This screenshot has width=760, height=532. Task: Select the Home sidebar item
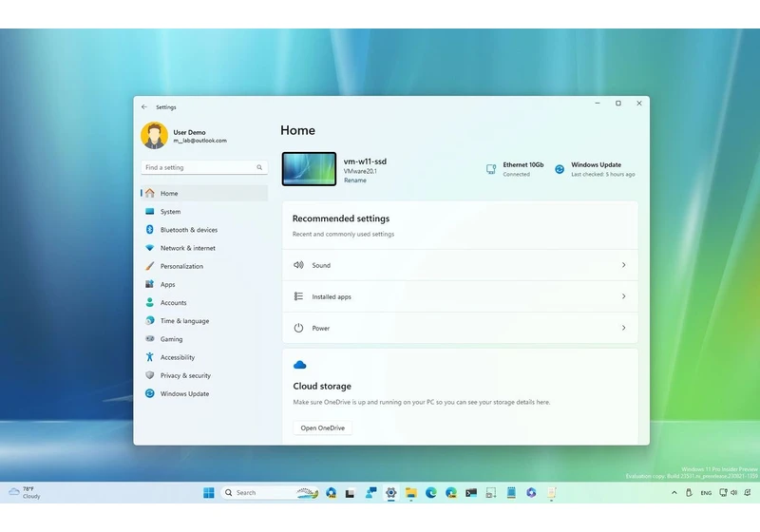(203, 193)
